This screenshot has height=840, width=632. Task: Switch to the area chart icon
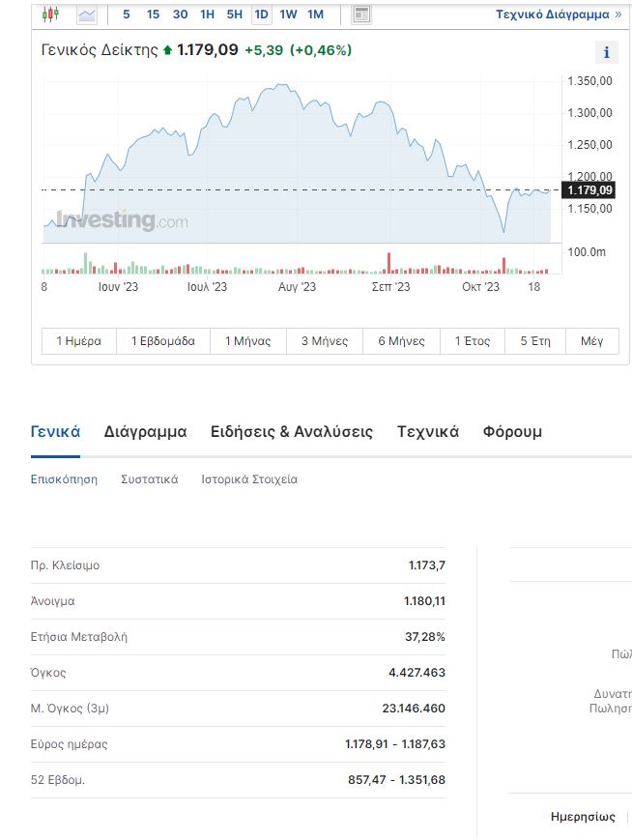point(87,14)
